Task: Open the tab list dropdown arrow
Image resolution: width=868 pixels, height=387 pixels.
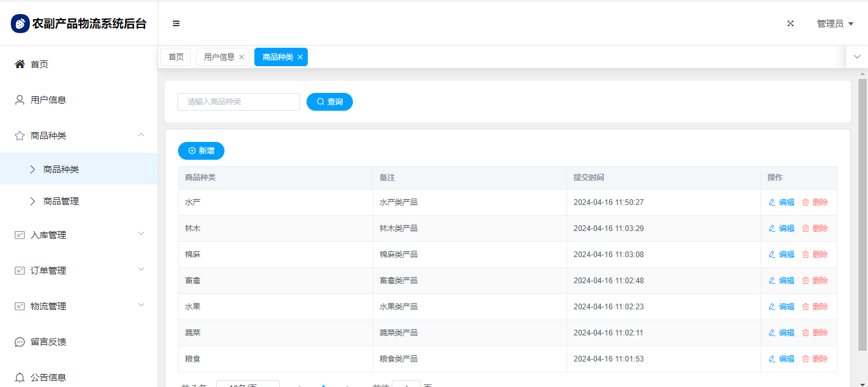Action: pos(857,57)
